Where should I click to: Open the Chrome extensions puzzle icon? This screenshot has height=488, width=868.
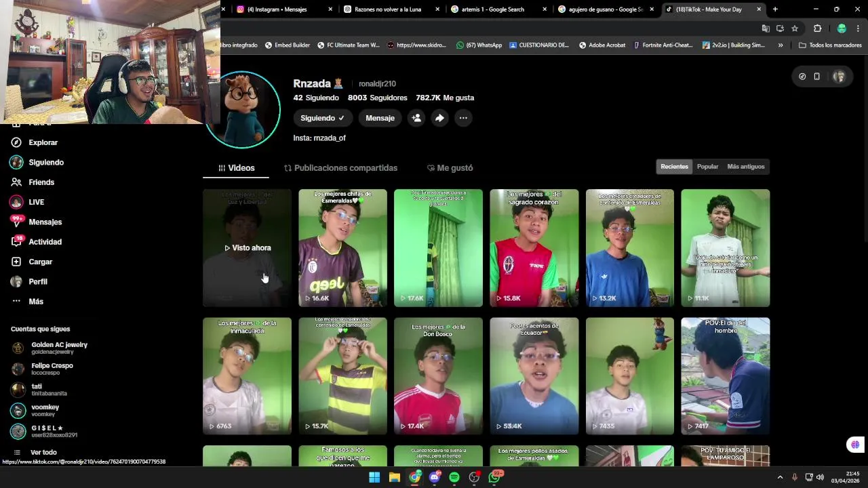[817, 28]
